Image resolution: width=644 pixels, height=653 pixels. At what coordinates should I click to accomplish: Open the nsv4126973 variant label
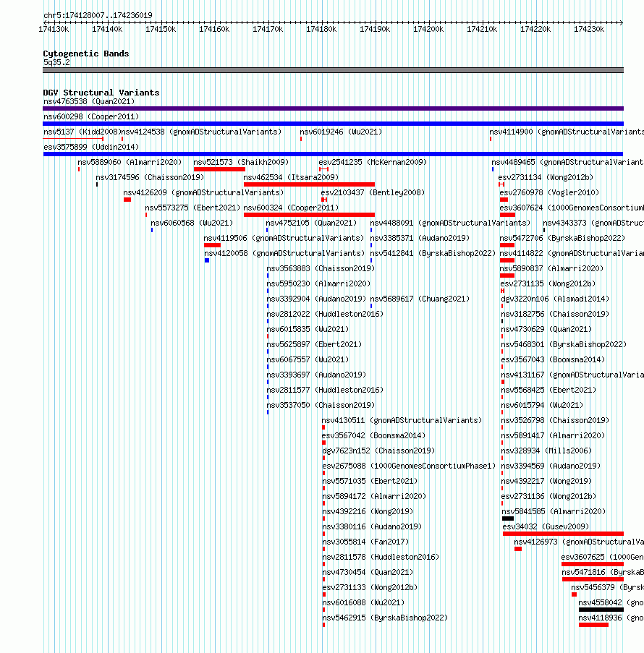pyautogui.click(x=579, y=542)
